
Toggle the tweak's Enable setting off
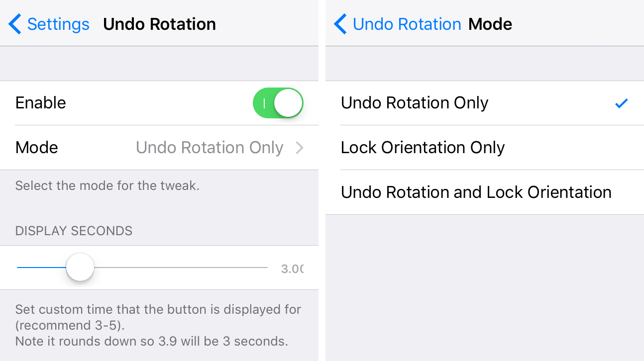pos(278,103)
